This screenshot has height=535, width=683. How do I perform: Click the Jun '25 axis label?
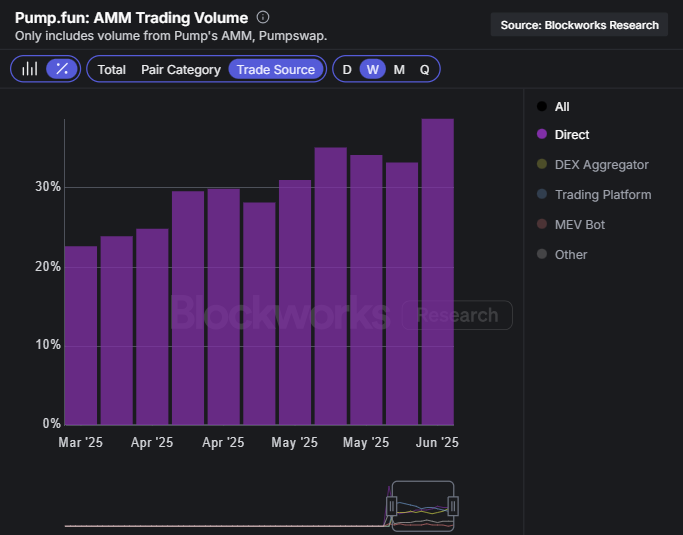(437, 443)
